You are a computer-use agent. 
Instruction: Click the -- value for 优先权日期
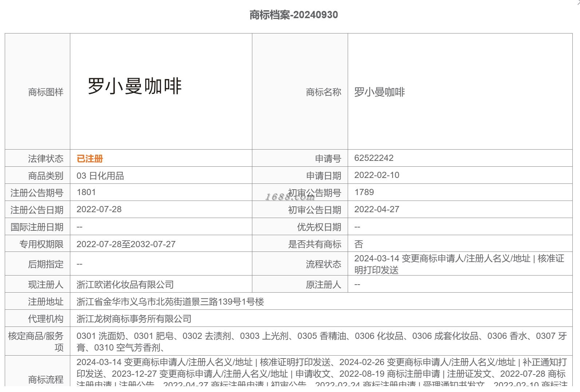(357, 227)
